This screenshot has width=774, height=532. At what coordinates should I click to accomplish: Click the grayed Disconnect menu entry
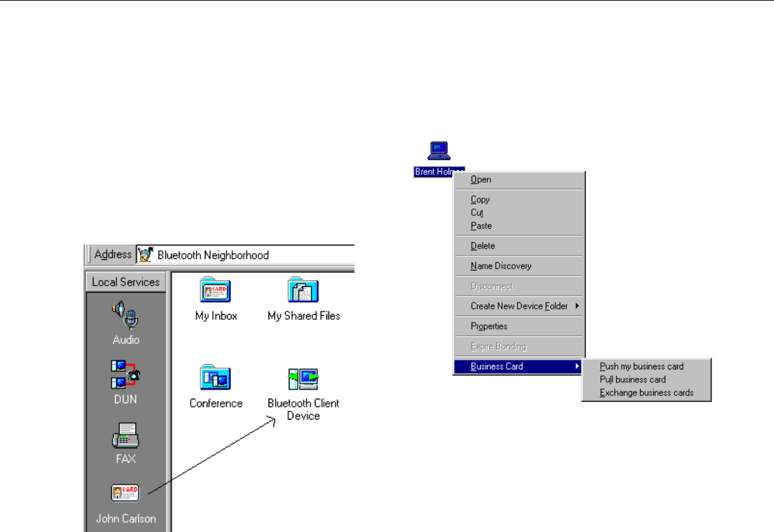click(519, 286)
